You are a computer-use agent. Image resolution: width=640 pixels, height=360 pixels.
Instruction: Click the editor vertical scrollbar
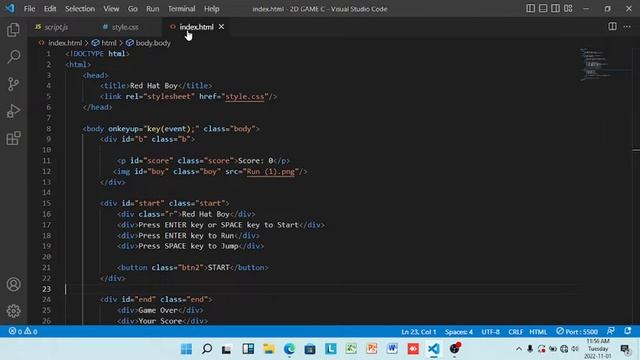coord(636,186)
